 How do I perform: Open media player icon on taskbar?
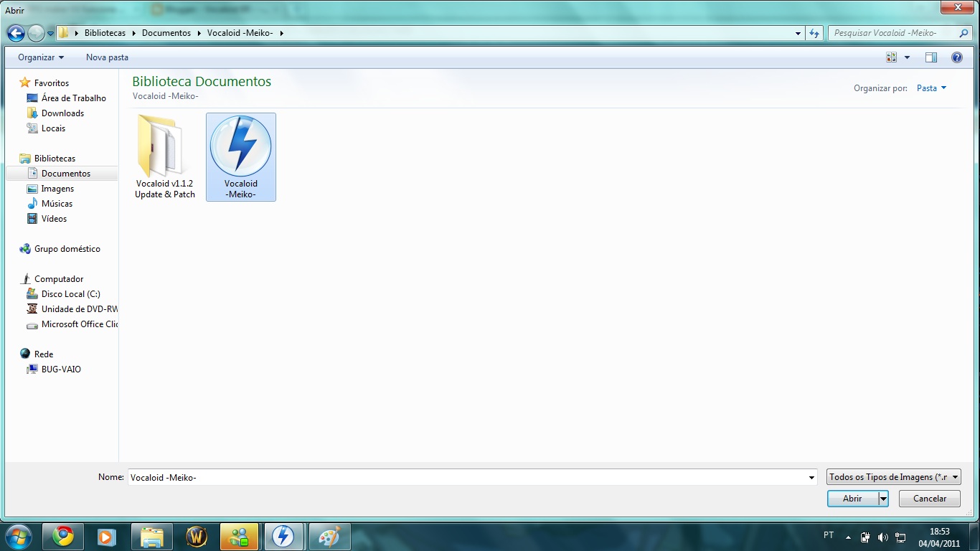(x=107, y=537)
